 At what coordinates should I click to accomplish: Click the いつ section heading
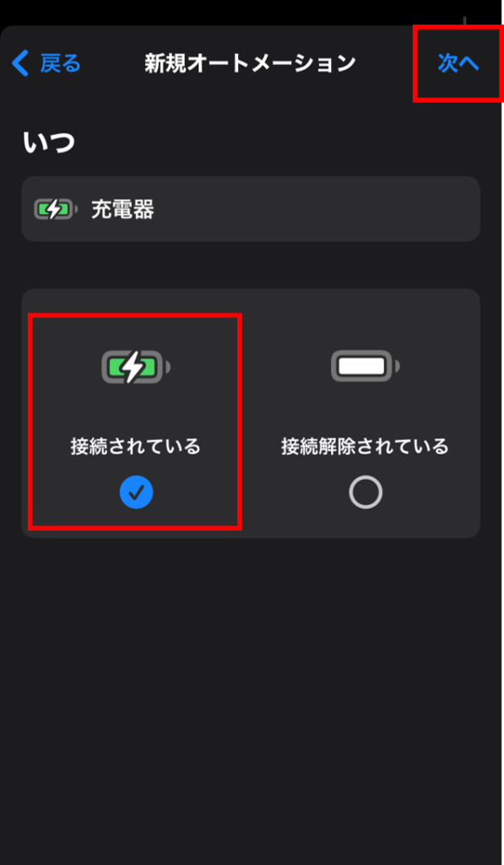pos(48,142)
